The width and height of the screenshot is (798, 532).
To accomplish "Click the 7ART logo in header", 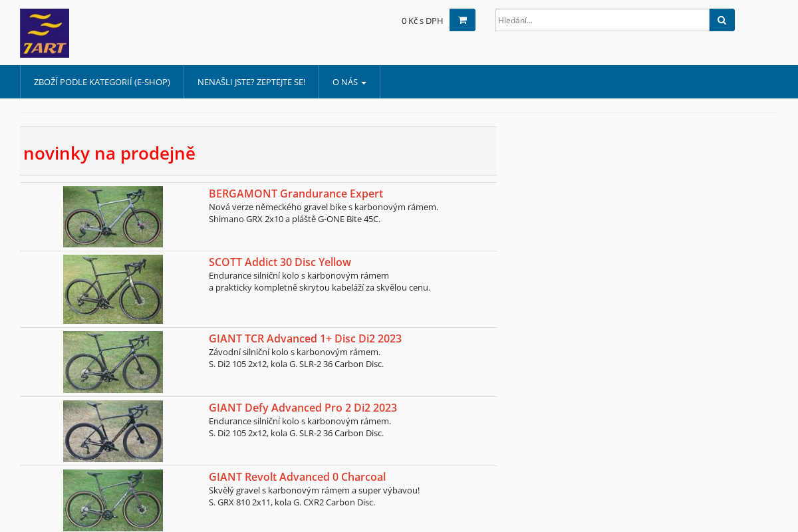I will point(45,33).
